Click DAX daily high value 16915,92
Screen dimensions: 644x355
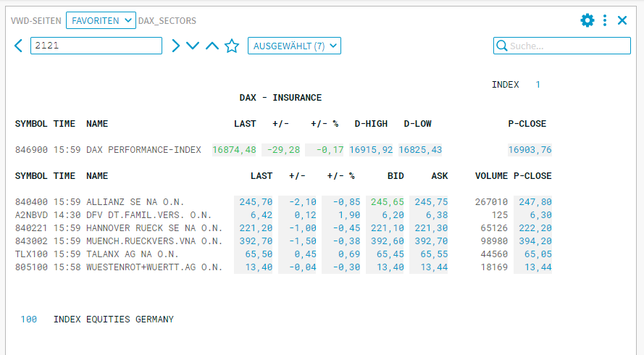tap(371, 150)
